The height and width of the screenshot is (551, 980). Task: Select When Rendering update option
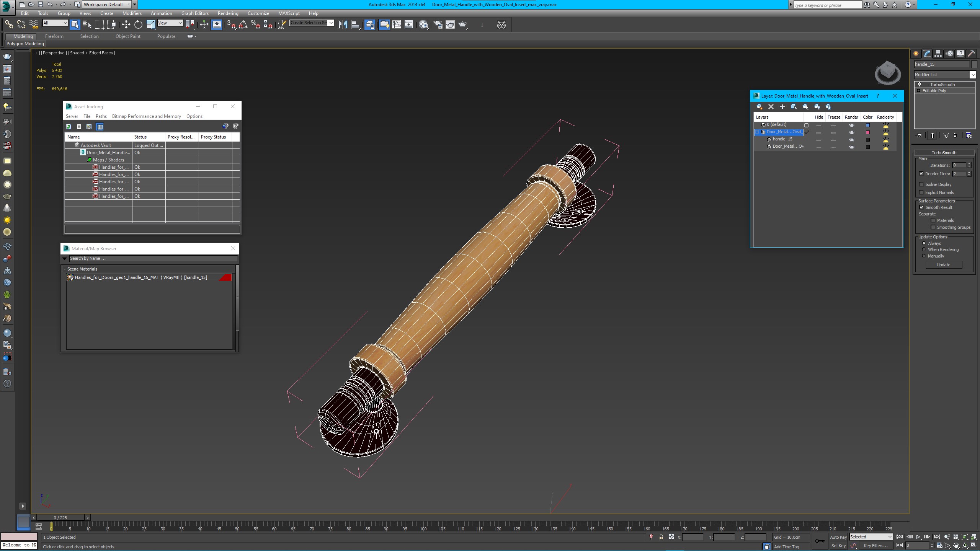coord(924,249)
